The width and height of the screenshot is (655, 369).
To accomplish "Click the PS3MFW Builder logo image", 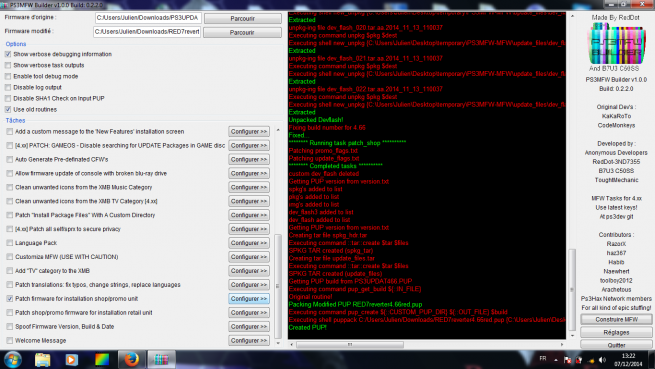I will click(617, 43).
